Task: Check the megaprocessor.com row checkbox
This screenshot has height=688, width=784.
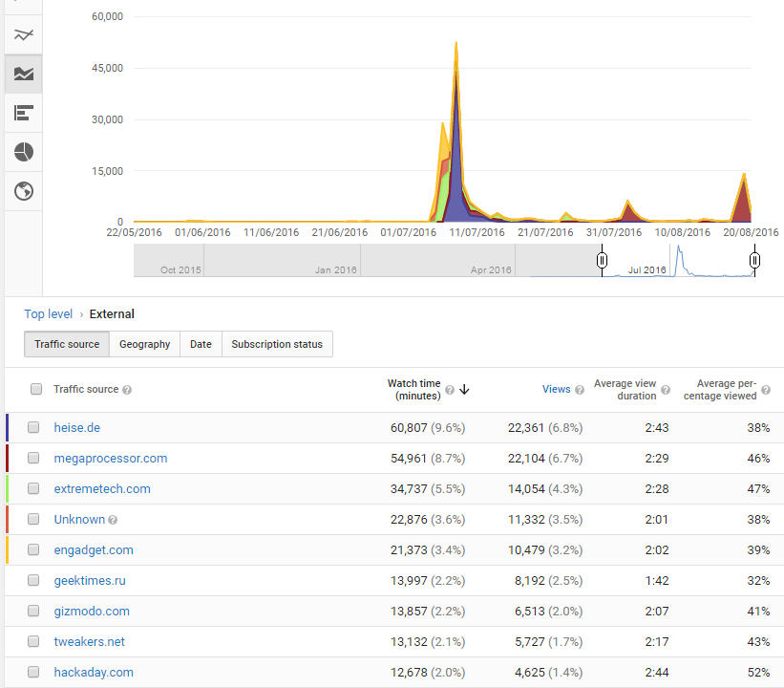Action: [33, 458]
